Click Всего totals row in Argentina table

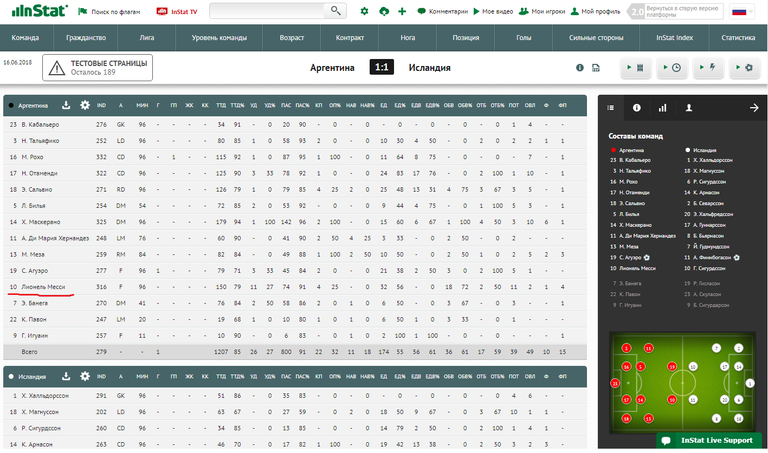(x=295, y=352)
